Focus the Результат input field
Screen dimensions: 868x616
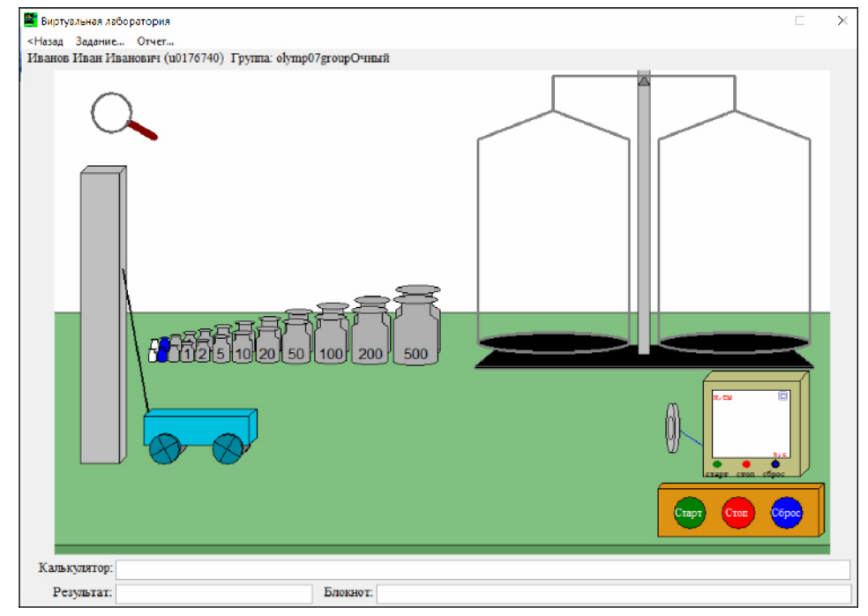click(213, 594)
